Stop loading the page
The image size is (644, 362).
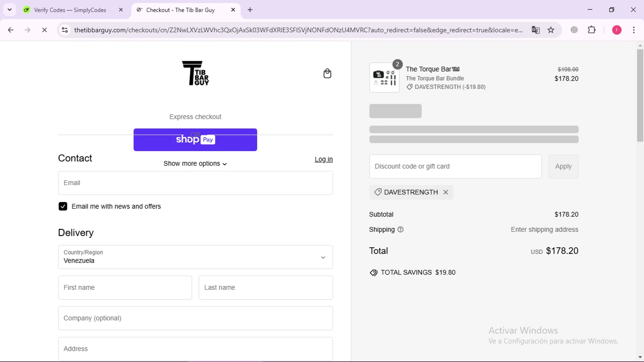(x=44, y=30)
